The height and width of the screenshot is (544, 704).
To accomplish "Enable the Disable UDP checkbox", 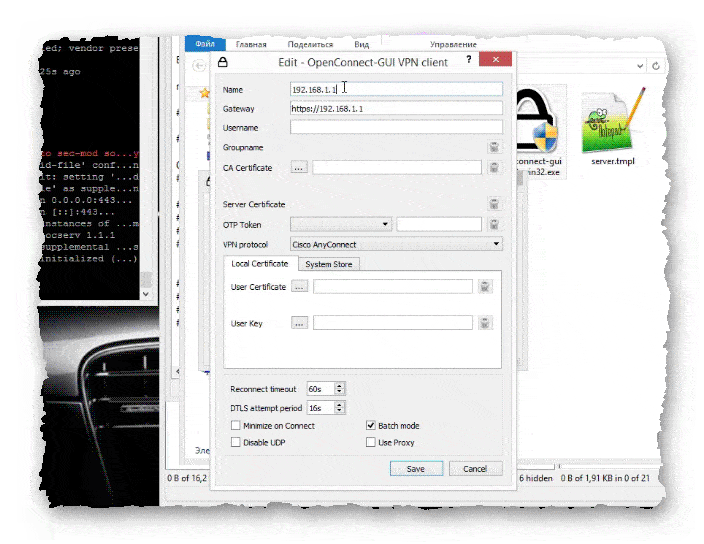I will [235, 442].
